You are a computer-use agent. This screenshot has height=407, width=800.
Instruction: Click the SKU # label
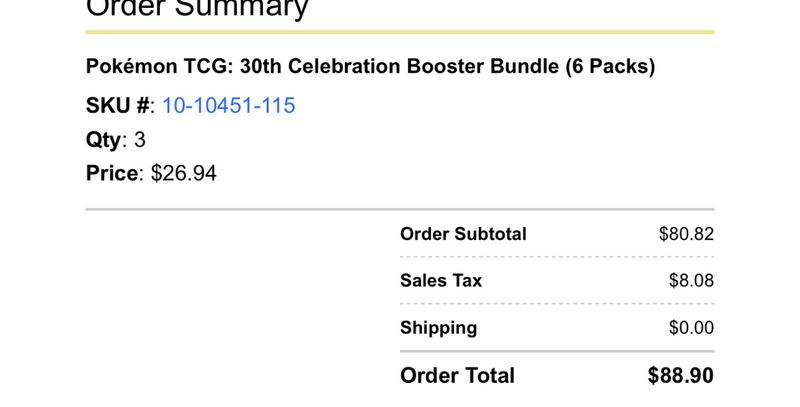[x=118, y=106]
